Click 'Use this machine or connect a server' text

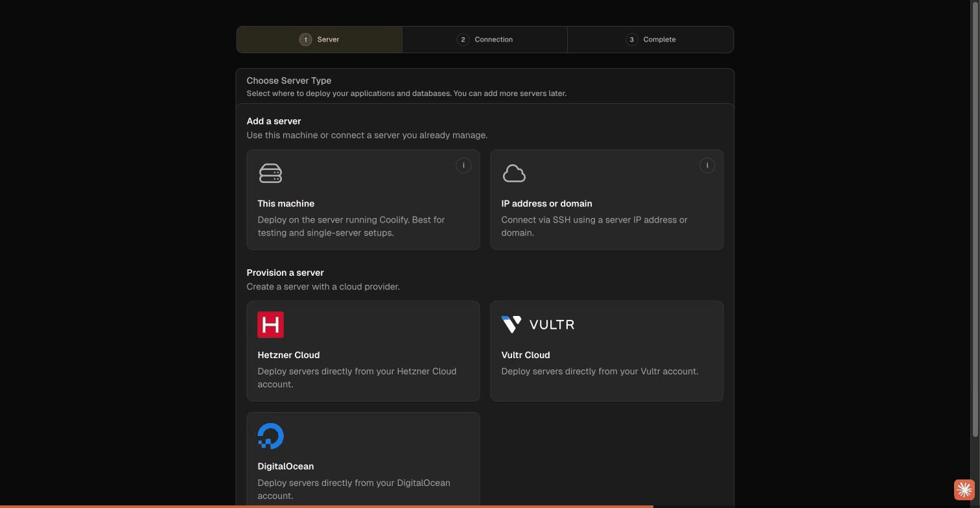[x=367, y=136]
